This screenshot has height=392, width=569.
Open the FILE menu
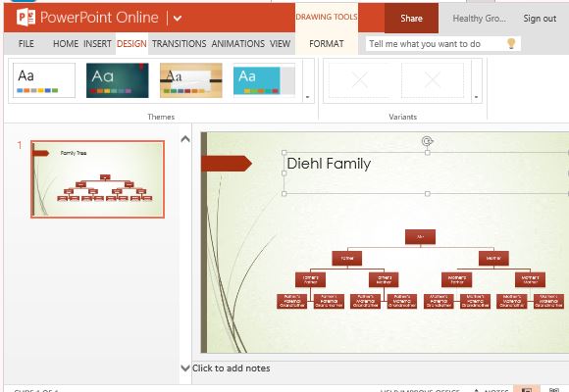pos(26,44)
